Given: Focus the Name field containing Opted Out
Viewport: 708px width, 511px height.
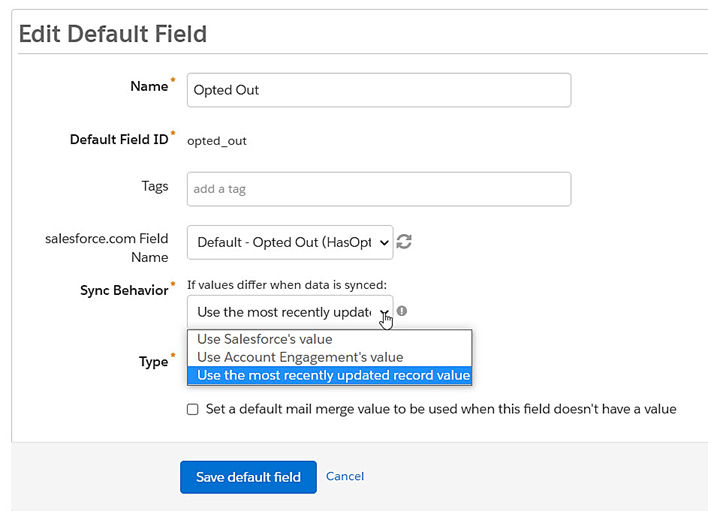Looking at the screenshot, I should click(x=378, y=90).
